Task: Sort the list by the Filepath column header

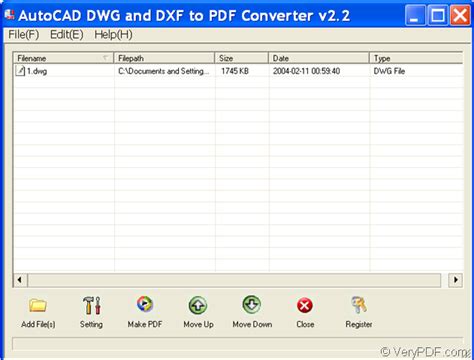Action: coord(164,58)
